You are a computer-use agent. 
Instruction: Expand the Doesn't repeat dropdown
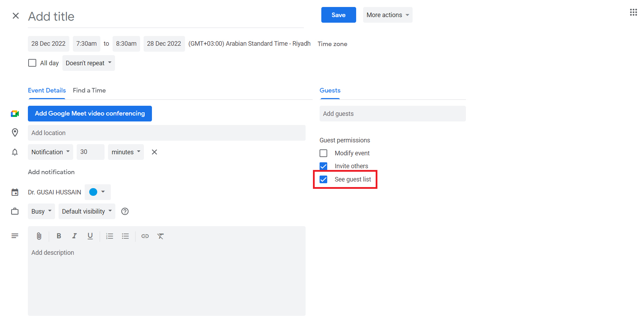89,63
